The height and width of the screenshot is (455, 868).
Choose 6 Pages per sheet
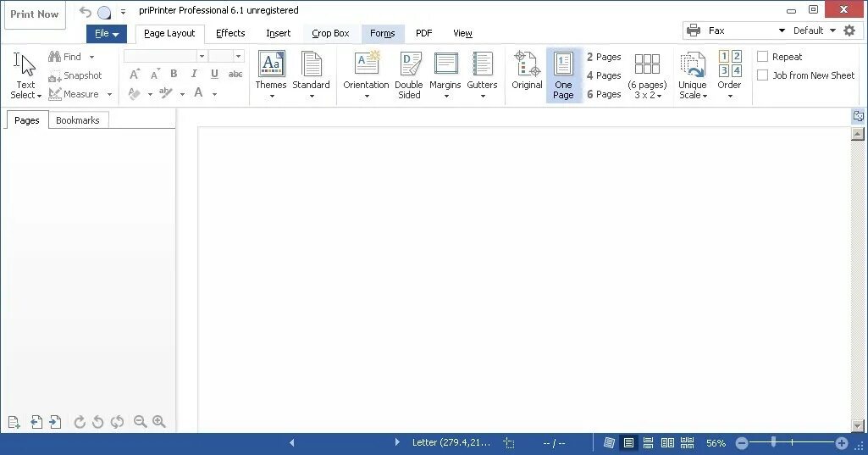click(604, 94)
